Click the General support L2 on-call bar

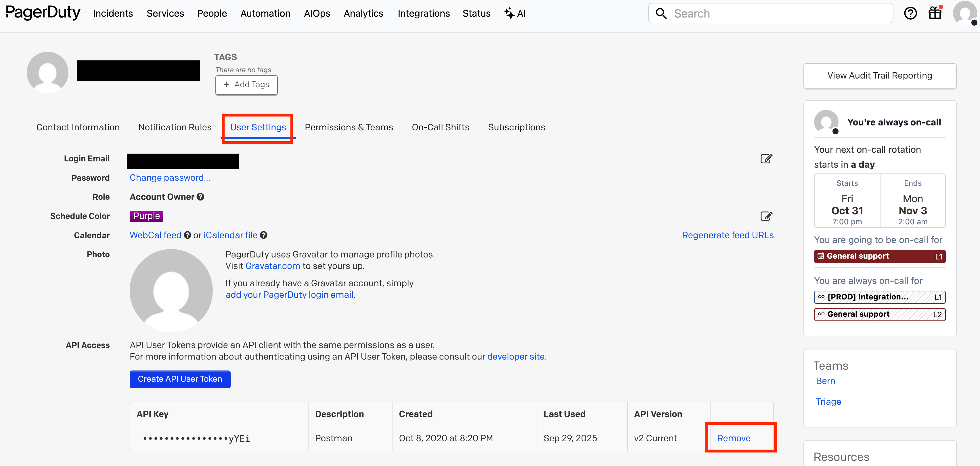tap(880, 314)
